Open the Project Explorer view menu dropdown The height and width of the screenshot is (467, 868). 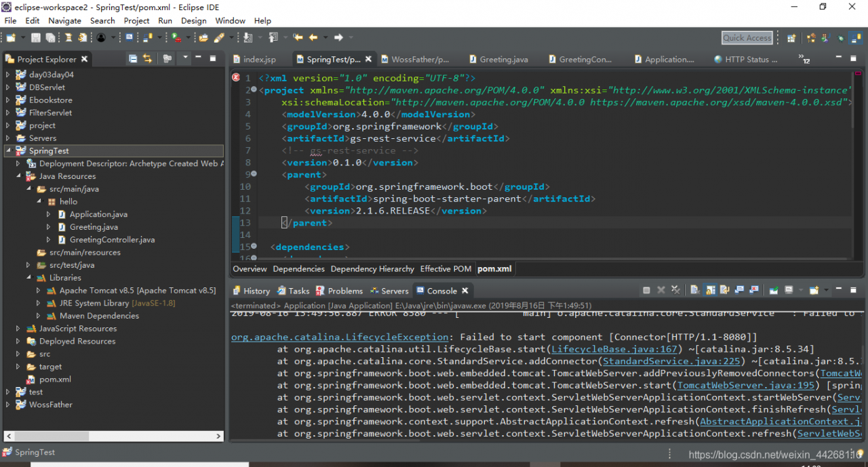(x=185, y=59)
